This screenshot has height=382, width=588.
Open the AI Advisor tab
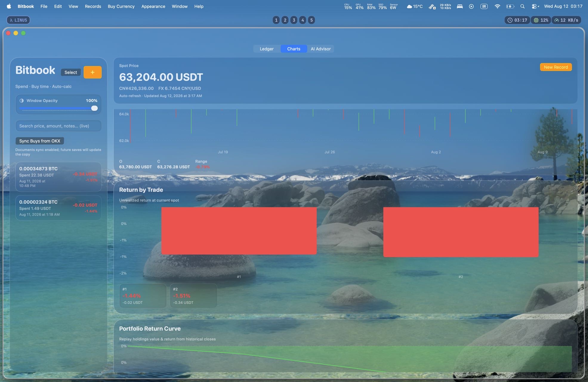[x=321, y=49]
